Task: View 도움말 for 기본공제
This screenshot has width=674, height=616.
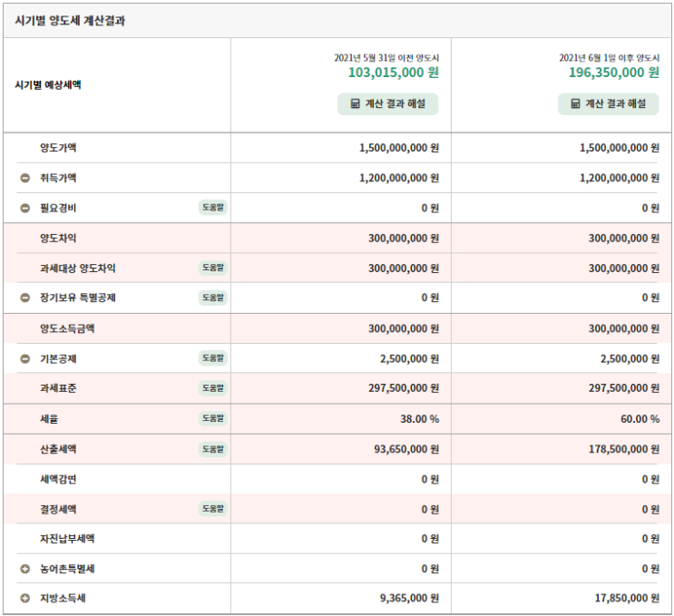Action: coord(213,358)
